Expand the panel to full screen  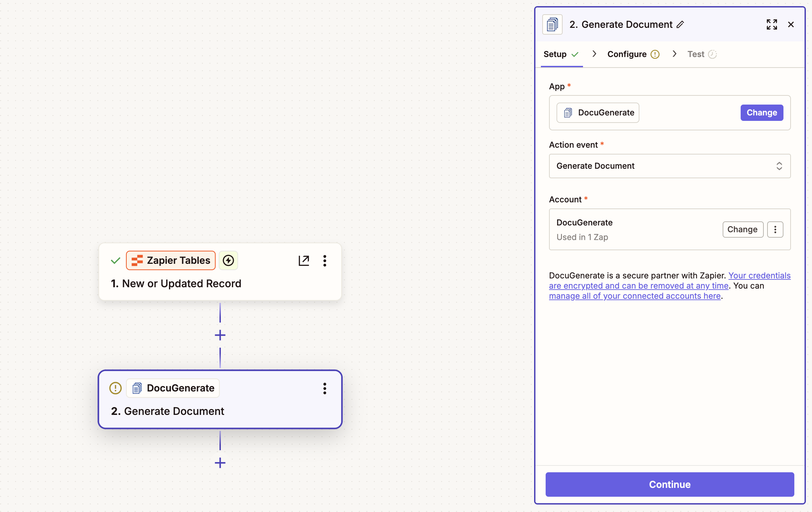[772, 24]
